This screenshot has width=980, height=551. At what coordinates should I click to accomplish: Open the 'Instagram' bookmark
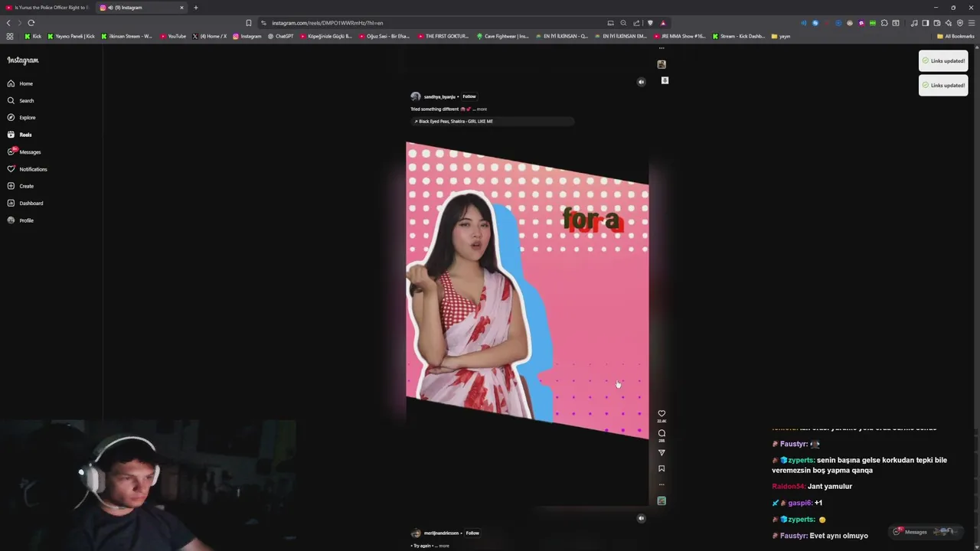[x=247, y=36]
